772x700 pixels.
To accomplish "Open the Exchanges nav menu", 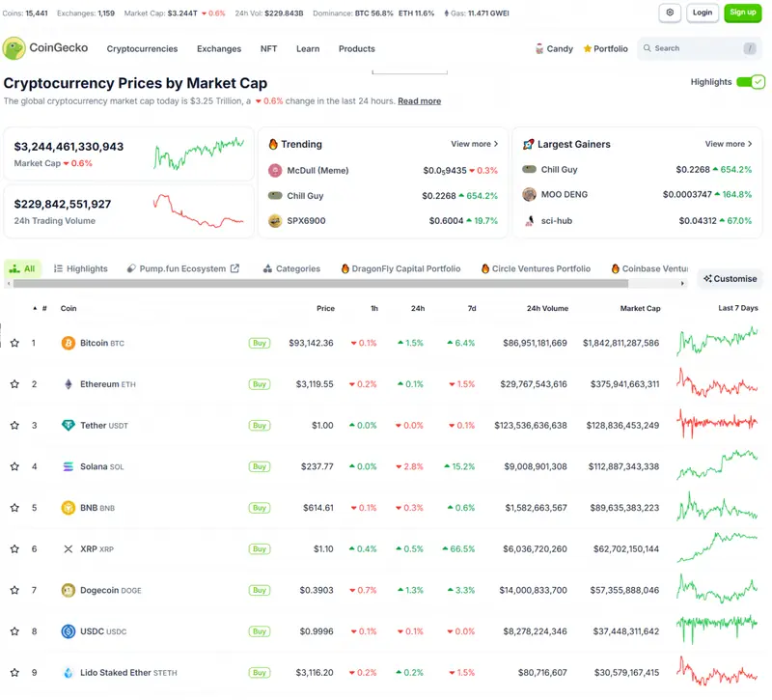I will [219, 49].
